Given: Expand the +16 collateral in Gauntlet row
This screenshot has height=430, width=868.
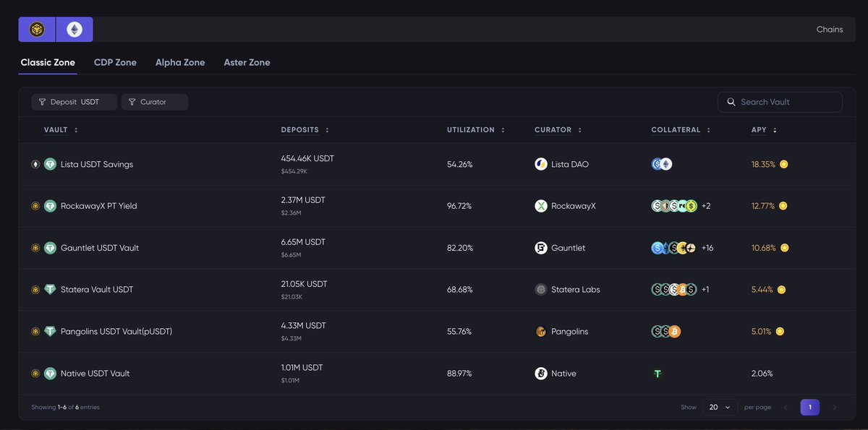Looking at the screenshot, I should tap(707, 248).
